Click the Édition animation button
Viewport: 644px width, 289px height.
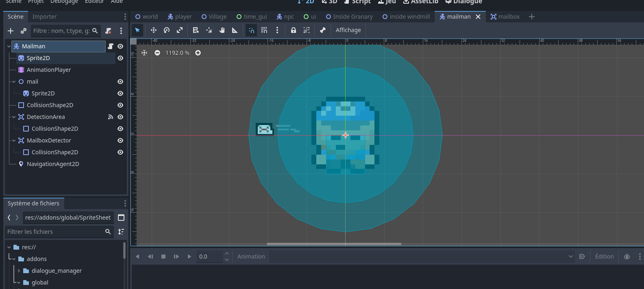click(604, 257)
